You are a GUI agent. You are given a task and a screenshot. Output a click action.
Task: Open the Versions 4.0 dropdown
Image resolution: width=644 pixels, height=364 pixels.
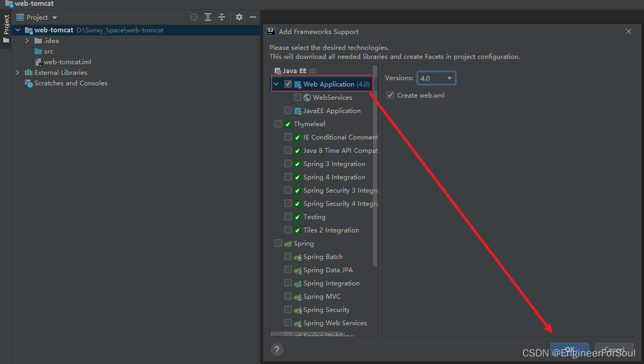tap(437, 78)
